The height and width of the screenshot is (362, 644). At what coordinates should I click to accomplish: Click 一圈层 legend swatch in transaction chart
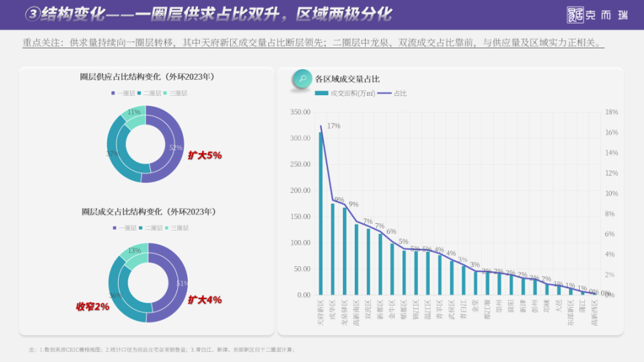click(115, 228)
